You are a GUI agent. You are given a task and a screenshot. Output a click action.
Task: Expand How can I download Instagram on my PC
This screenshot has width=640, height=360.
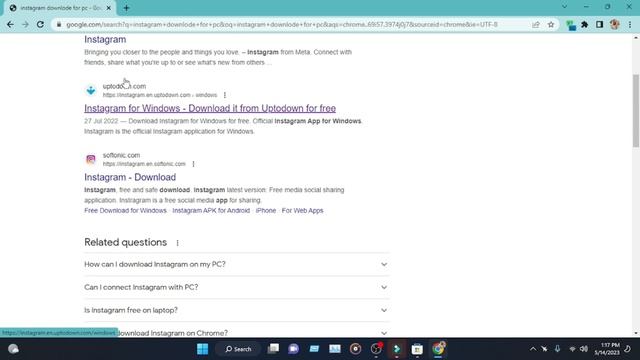pyautogui.click(x=236, y=264)
